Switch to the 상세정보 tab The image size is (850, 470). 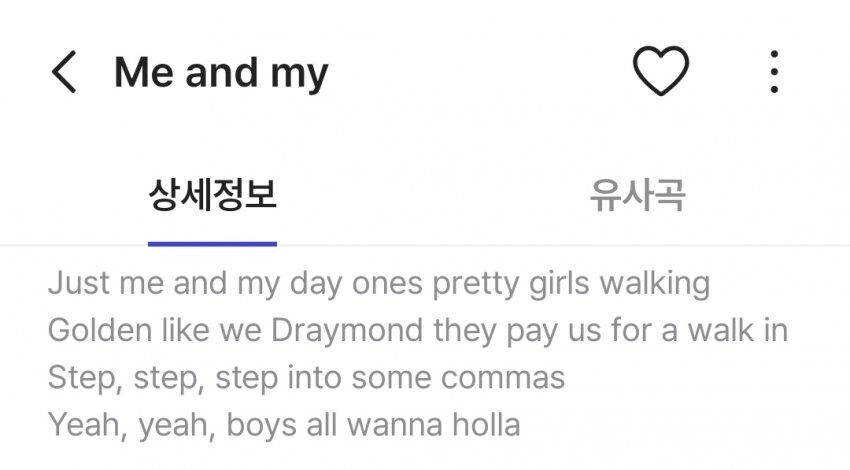[212, 194]
